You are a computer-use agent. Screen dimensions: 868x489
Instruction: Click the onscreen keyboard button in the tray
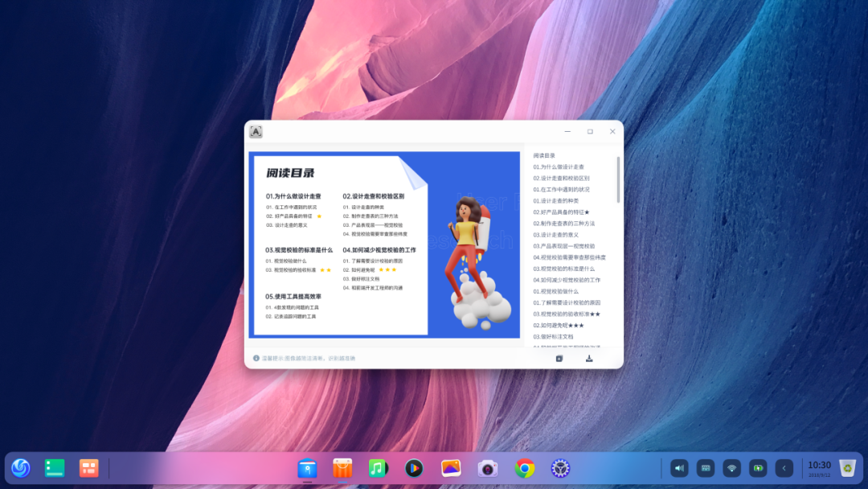tap(707, 467)
